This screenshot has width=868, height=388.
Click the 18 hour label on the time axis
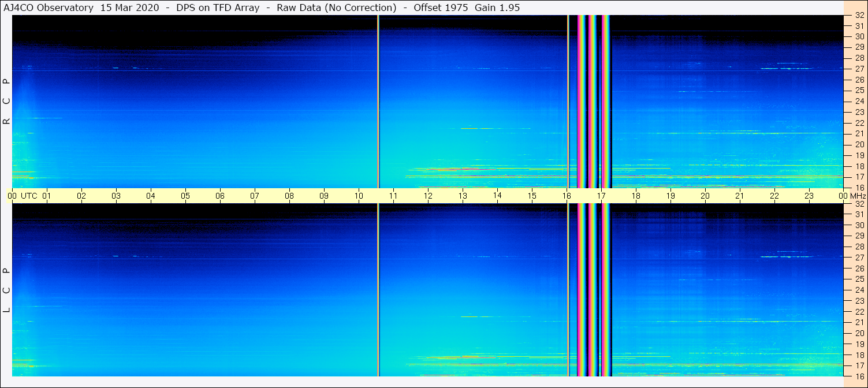(636, 196)
